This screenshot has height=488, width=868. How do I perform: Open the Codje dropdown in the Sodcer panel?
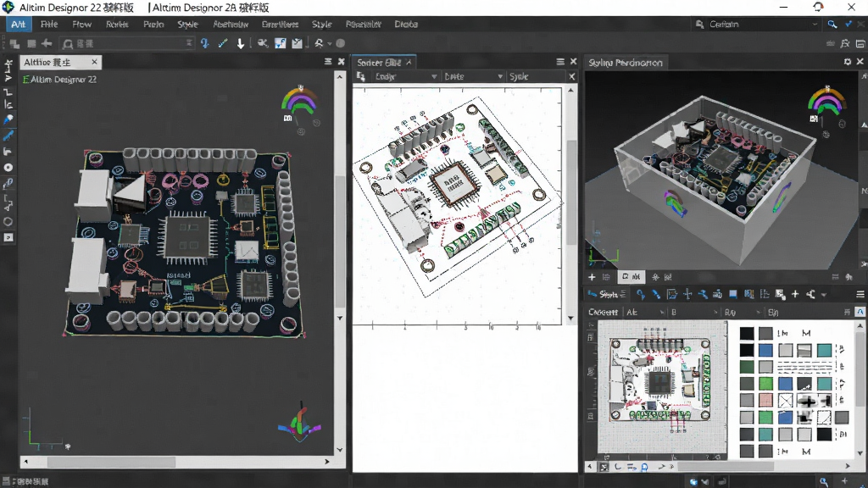(406, 76)
